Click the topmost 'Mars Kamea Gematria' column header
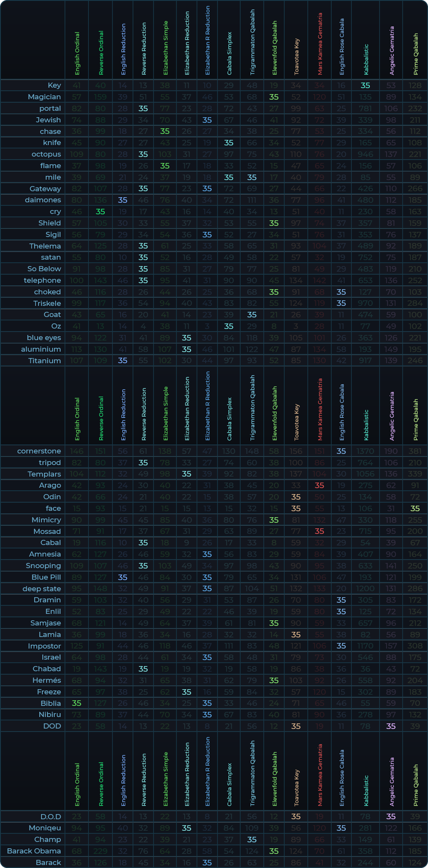The height and width of the screenshot is (868, 428). 320,44
